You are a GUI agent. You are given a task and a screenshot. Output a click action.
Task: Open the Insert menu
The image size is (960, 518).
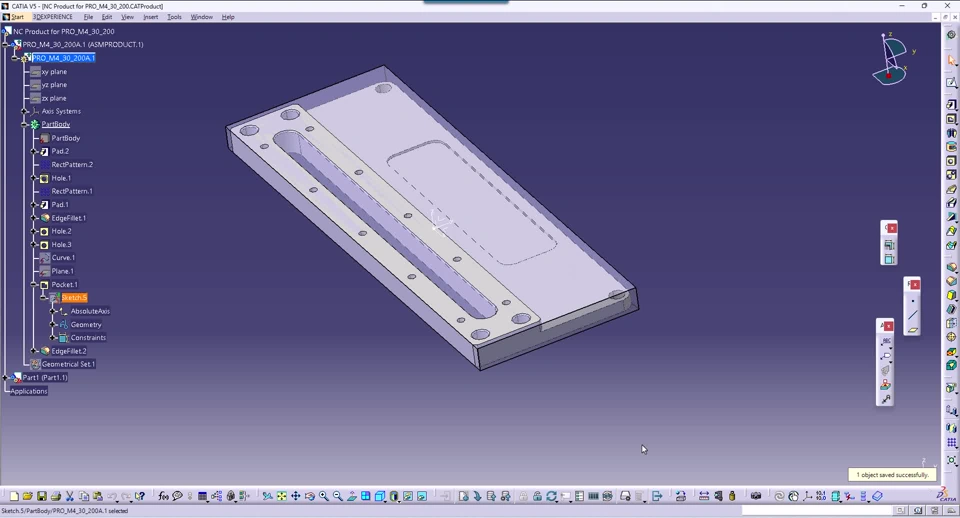point(151,17)
